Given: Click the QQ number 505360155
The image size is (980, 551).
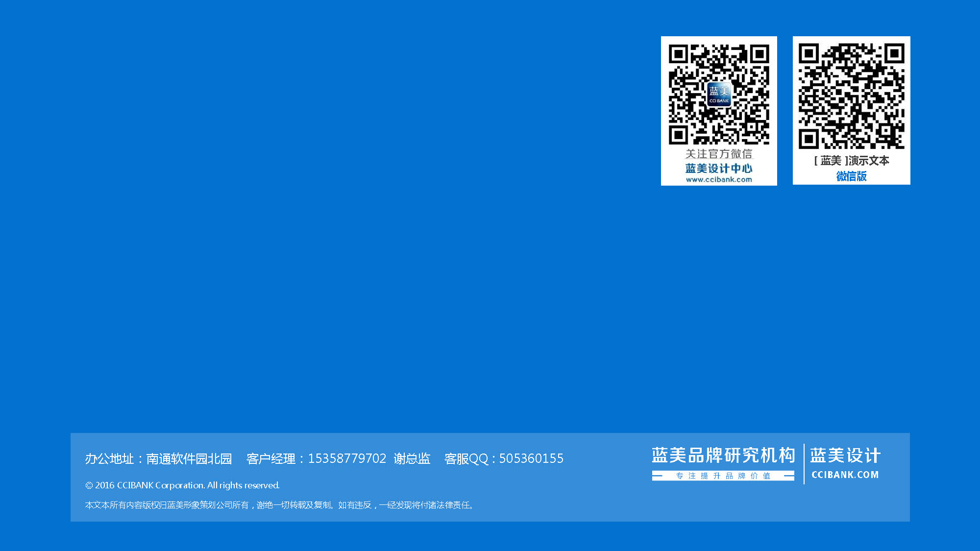Looking at the screenshot, I should point(531,458).
